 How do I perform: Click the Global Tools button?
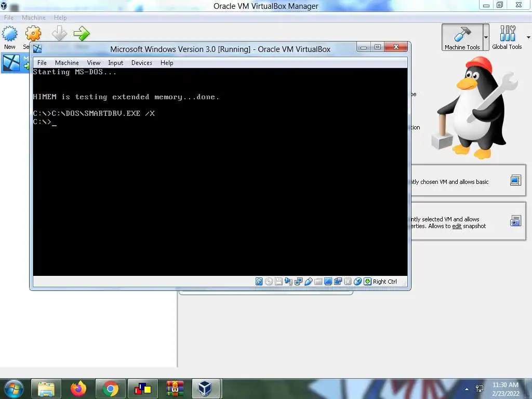(x=507, y=37)
